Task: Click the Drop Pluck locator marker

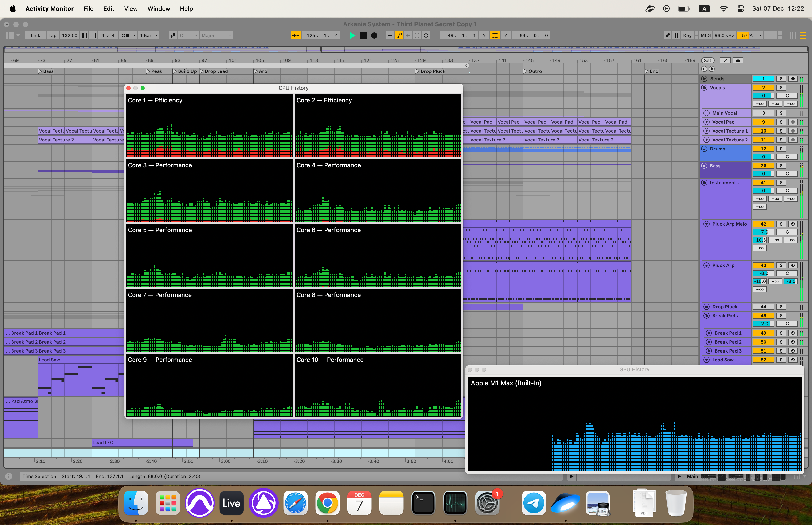Action: 418,71
